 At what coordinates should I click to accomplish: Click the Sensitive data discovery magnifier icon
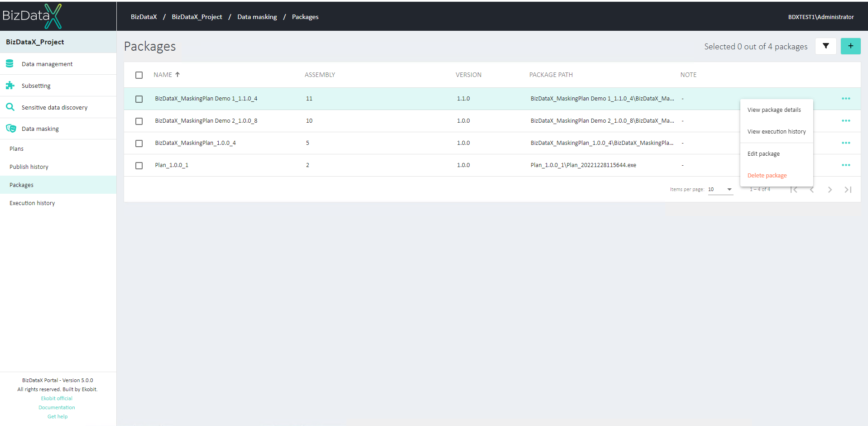10,107
